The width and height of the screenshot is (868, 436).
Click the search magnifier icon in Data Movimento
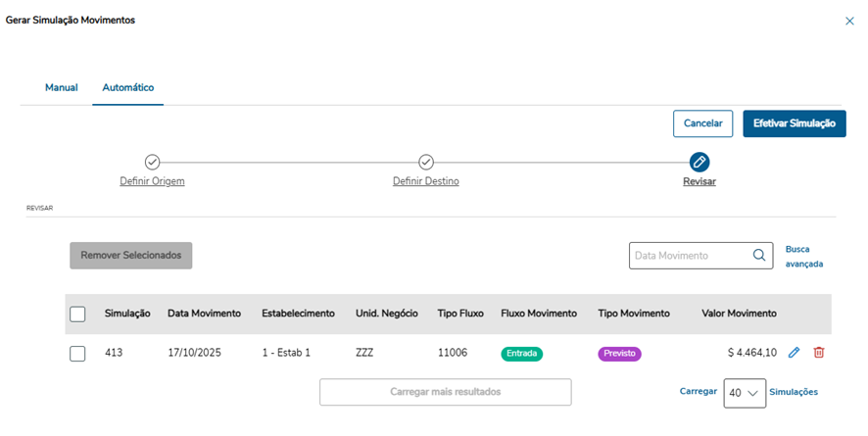759,256
